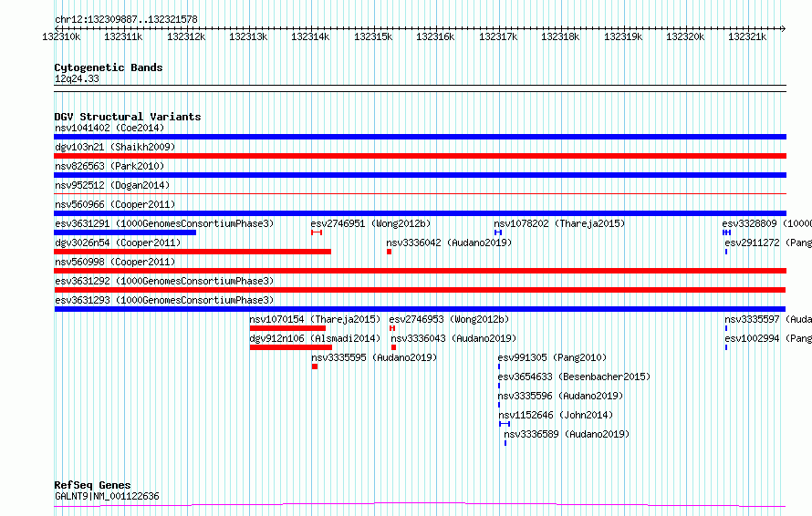Select the dgv912n106 (Alsmadi2014) red bar
Viewport: 812px width, 516px height.
coord(290,347)
